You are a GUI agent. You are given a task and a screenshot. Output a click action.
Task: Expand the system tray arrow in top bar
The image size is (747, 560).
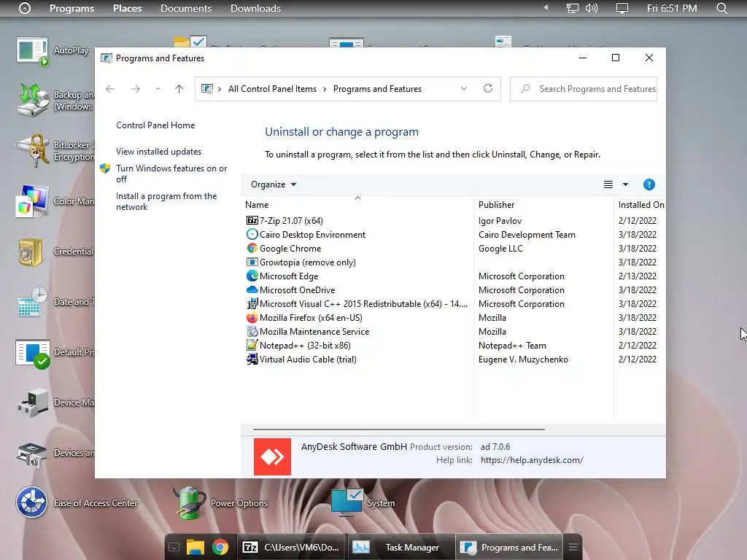click(546, 7)
